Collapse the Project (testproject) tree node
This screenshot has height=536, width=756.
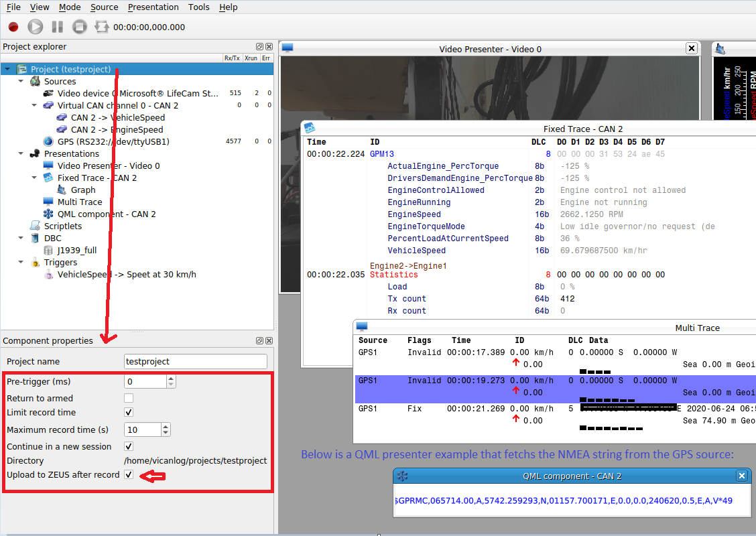pyautogui.click(x=7, y=70)
